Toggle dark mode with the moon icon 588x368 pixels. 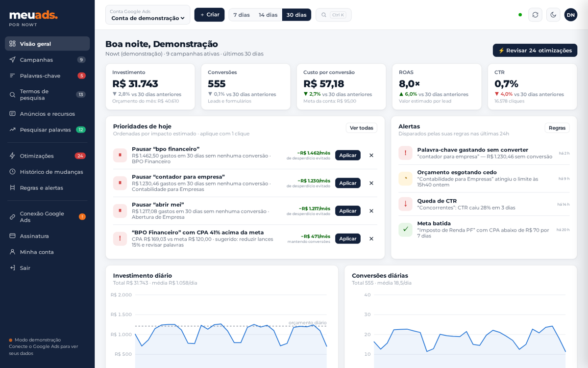coord(553,15)
